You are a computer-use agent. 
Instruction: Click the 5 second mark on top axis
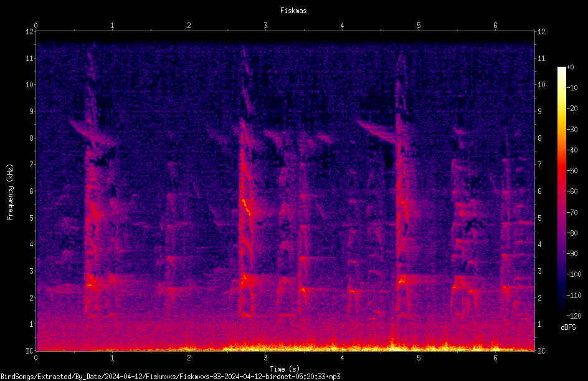419,26
